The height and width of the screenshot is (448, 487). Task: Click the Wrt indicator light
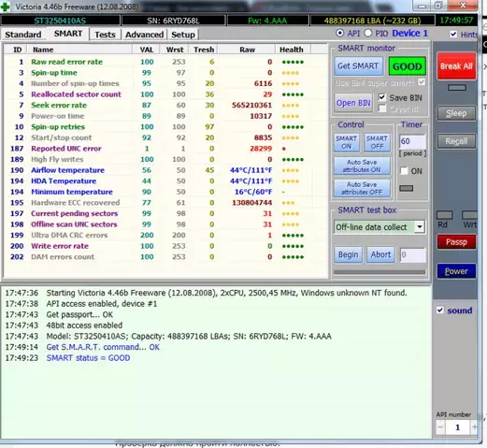coord(469,215)
